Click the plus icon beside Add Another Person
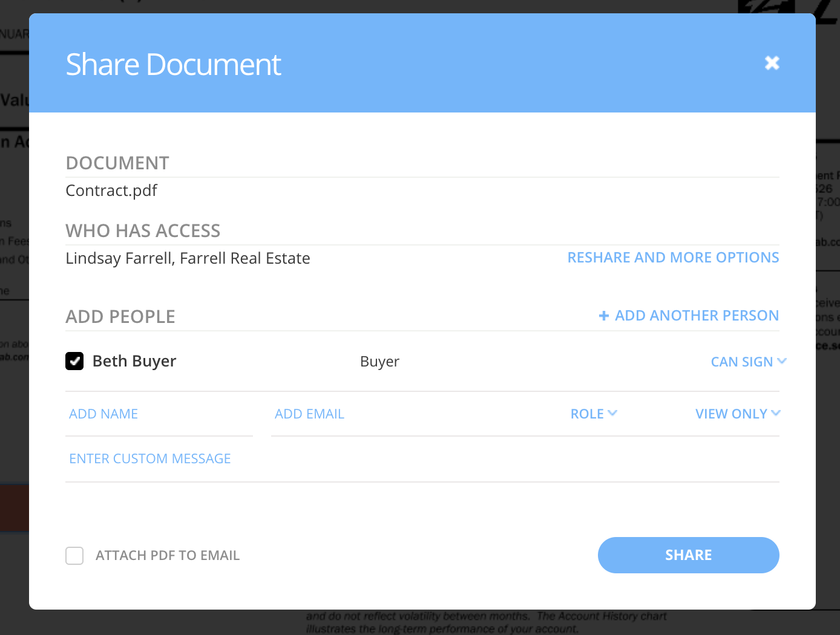This screenshot has width=840, height=635. (x=603, y=316)
